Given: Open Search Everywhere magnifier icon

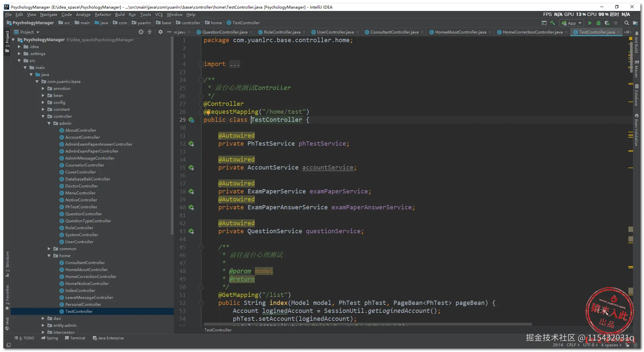Looking at the screenshot, I should tap(626, 23).
